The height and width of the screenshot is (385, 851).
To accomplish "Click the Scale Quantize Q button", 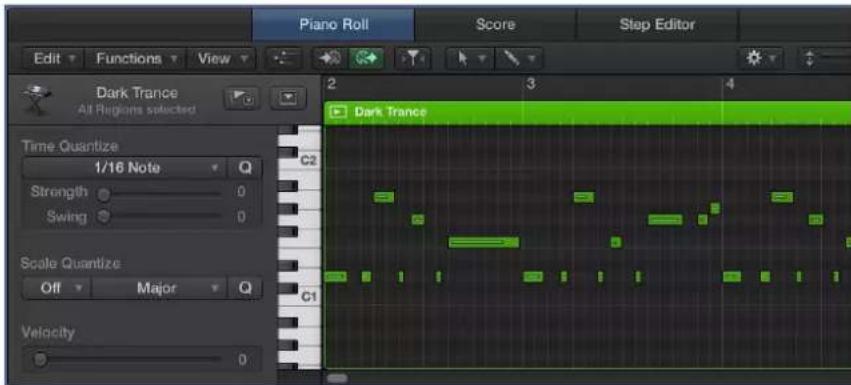I will [245, 288].
